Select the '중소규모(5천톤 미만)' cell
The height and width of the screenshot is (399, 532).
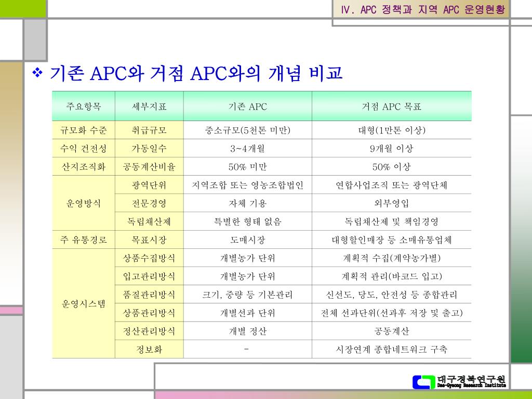pyautogui.click(x=248, y=130)
